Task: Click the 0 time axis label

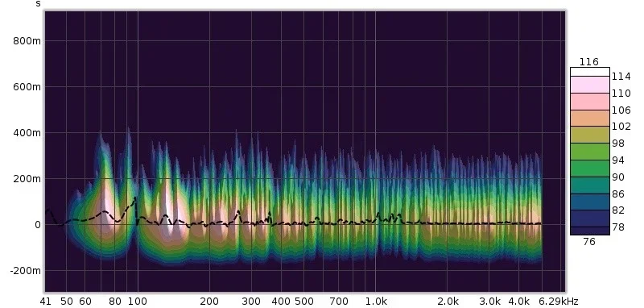Action: [x=37, y=225]
